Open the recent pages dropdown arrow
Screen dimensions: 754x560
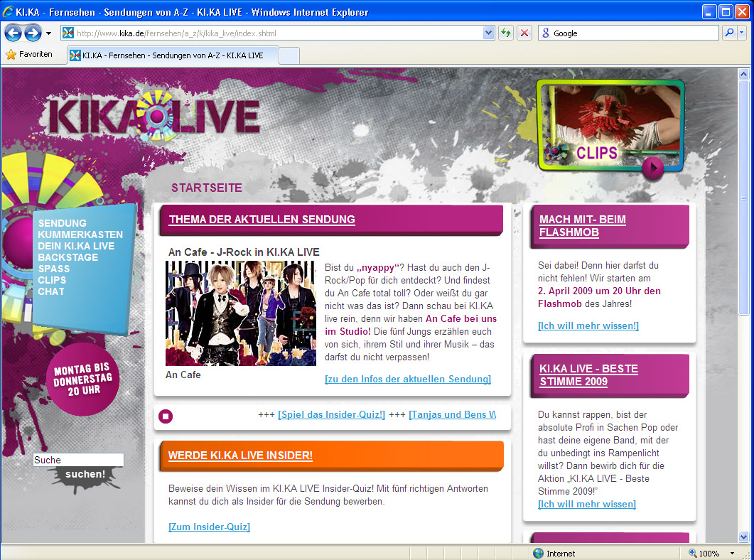pyautogui.click(x=48, y=33)
